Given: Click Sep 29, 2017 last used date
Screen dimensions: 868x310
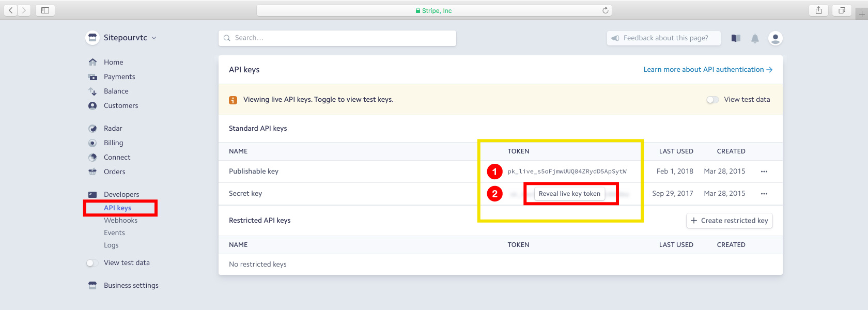Looking at the screenshot, I should click(x=672, y=194).
